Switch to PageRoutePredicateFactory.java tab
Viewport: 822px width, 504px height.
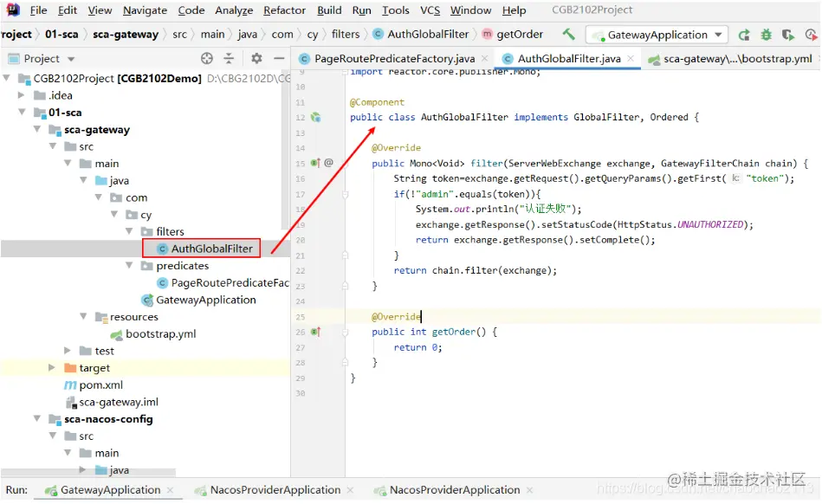[394, 59]
